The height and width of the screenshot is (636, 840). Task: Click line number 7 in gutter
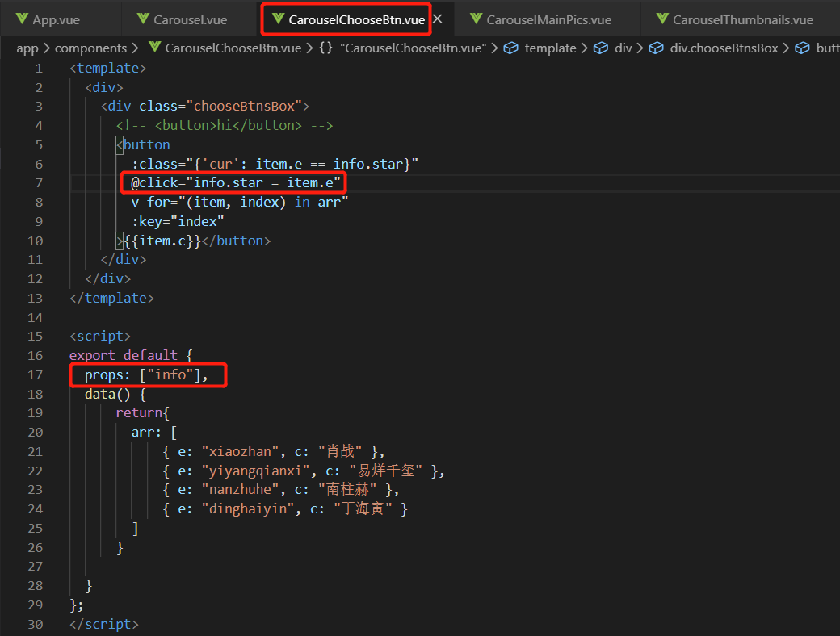point(39,183)
